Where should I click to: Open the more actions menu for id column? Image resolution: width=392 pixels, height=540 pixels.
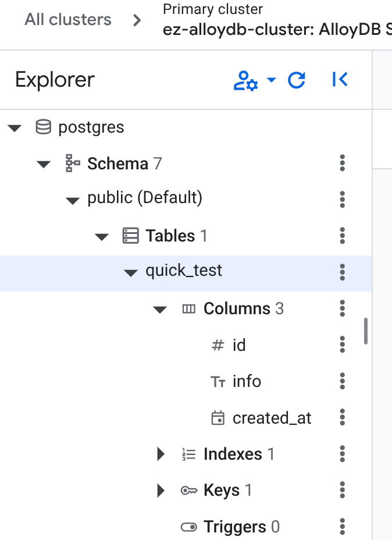[343, 345]
